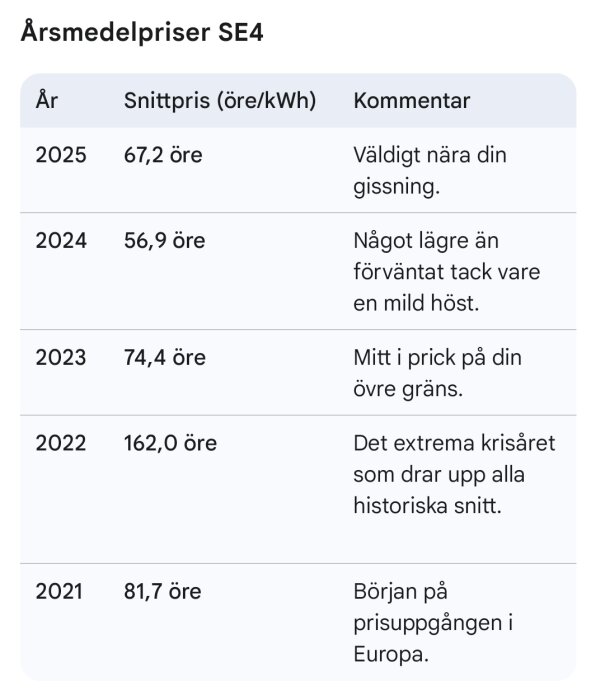
Task: Click the 81,7 öre price cell
Action: (x=163, y=592)
